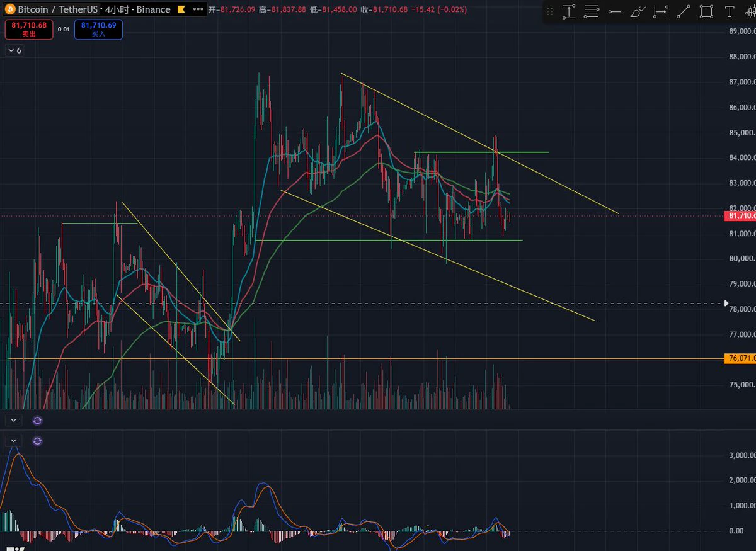Click the purple refresh icon in MACD pane
Image resolution: width=756 pixels, height=551 pixels.
point(37,441)
